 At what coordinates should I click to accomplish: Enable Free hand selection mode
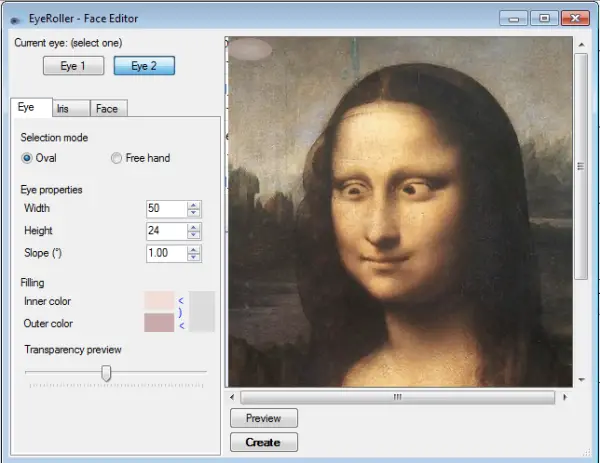(x=117, y=158)
